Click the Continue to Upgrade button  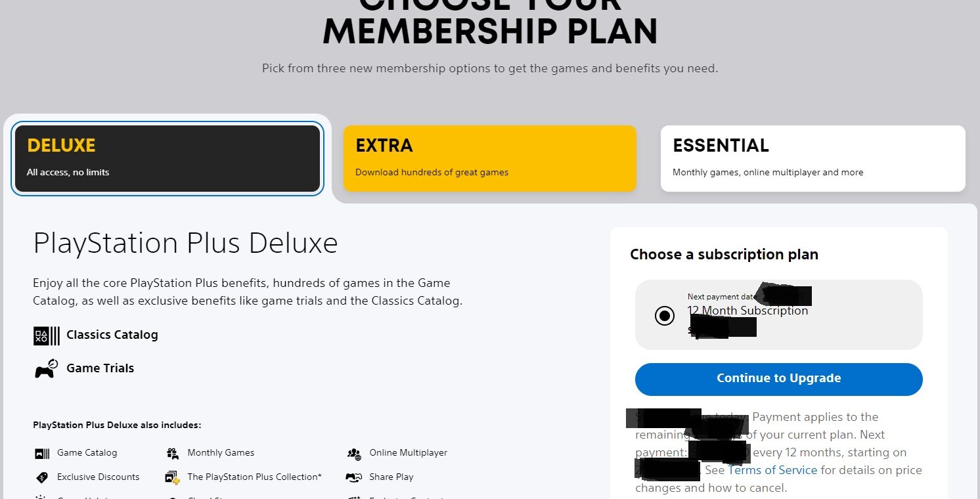coord(779,379)
